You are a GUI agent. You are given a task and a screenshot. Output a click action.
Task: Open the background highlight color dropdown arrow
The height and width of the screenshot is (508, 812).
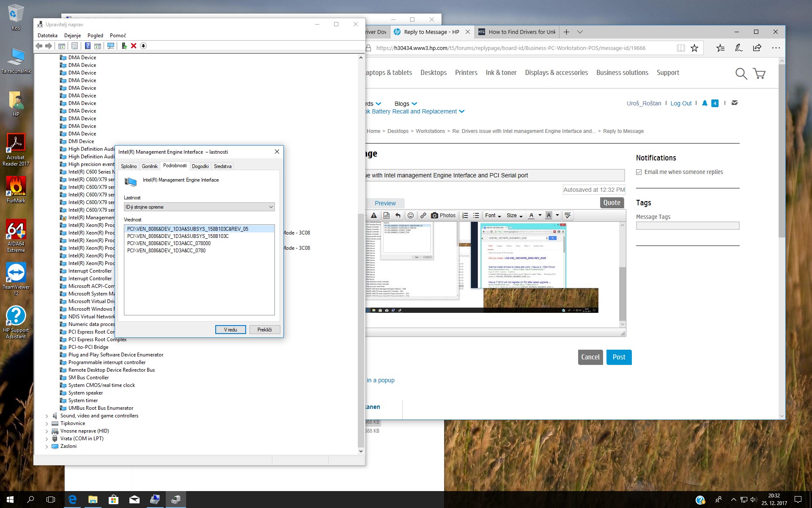click(x=557, y=215)
